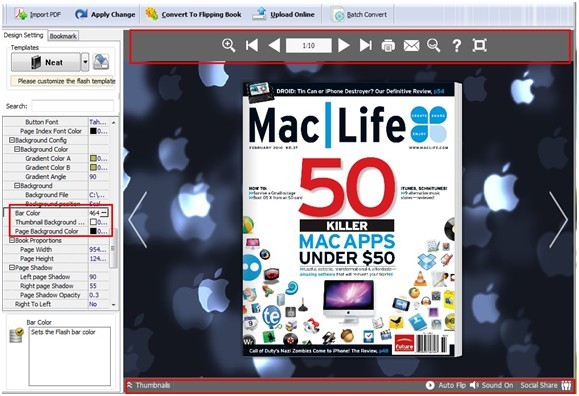The image size is (579, 396).
Task: Click the Neat template button
Action: [x=45, y=62]
